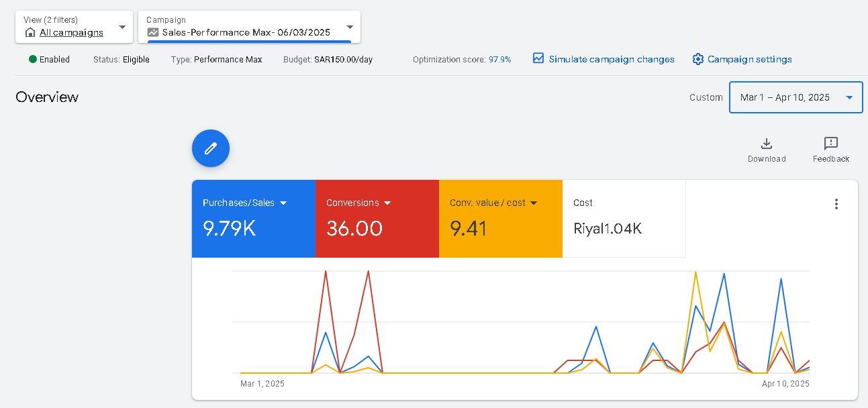Open the three-dot more options menu

tap(836, 204)
